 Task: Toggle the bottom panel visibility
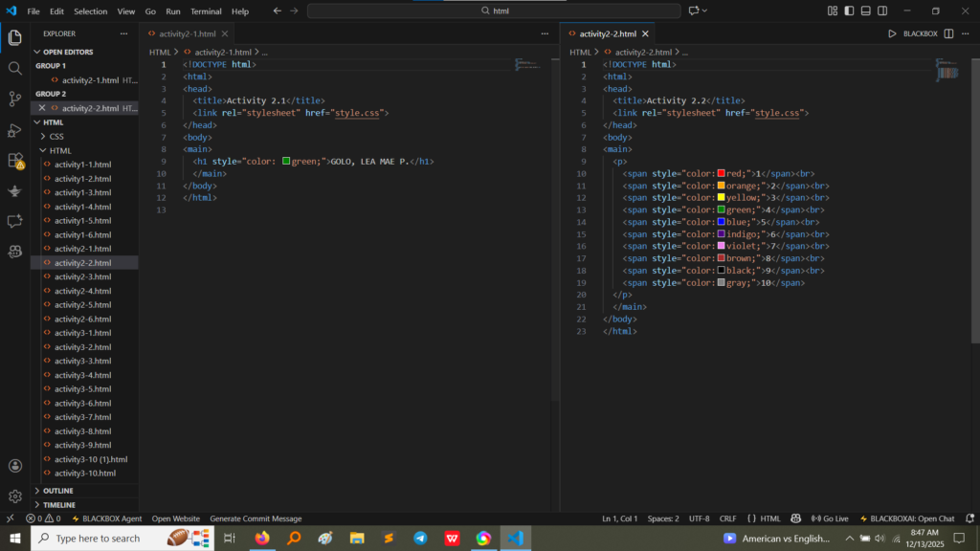(x=866, y=11)
